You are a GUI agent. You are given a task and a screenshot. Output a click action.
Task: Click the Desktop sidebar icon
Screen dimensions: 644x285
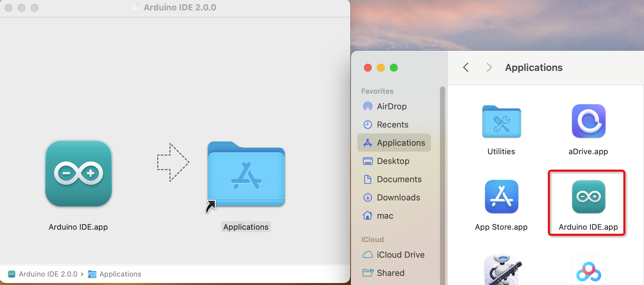(367, 161)
